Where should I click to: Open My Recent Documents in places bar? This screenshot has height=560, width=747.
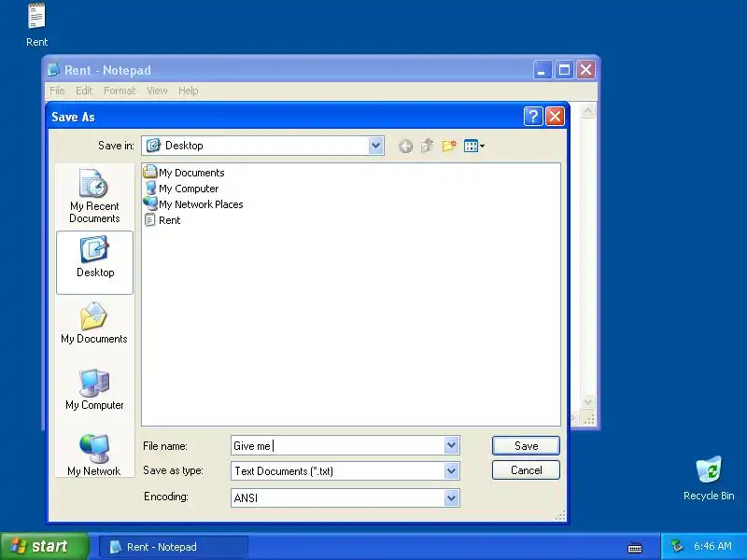[94, 196]
